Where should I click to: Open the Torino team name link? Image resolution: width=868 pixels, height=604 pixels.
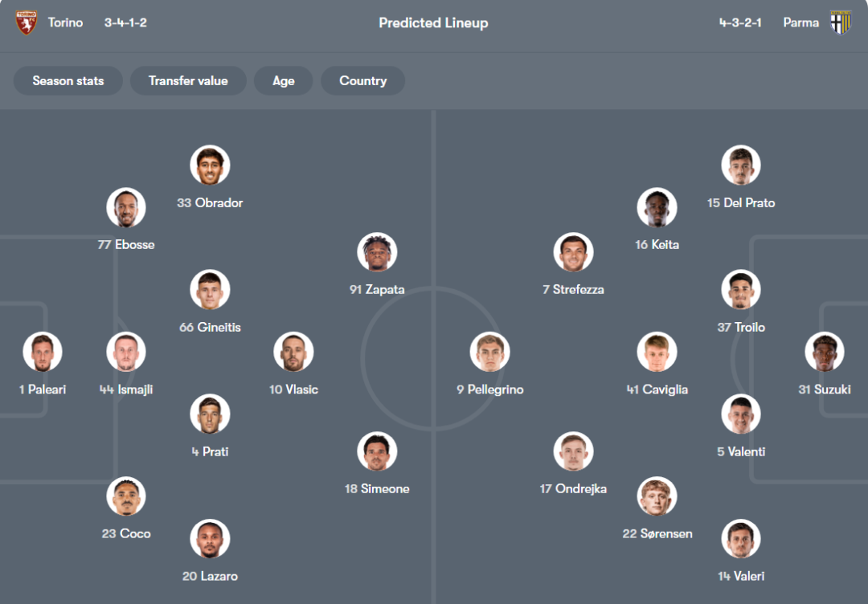pos(65,22)
